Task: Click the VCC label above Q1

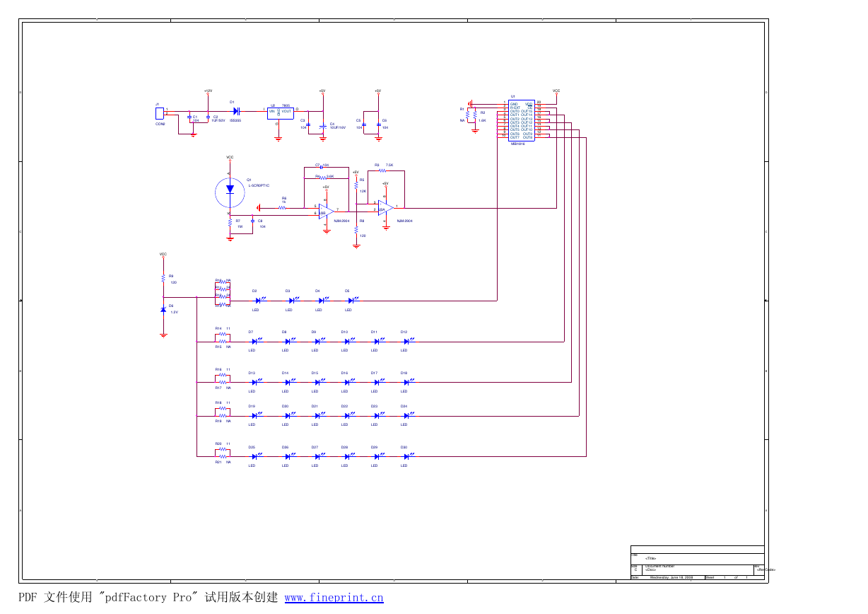Action: pyautogui.click(x=230, y=157)
